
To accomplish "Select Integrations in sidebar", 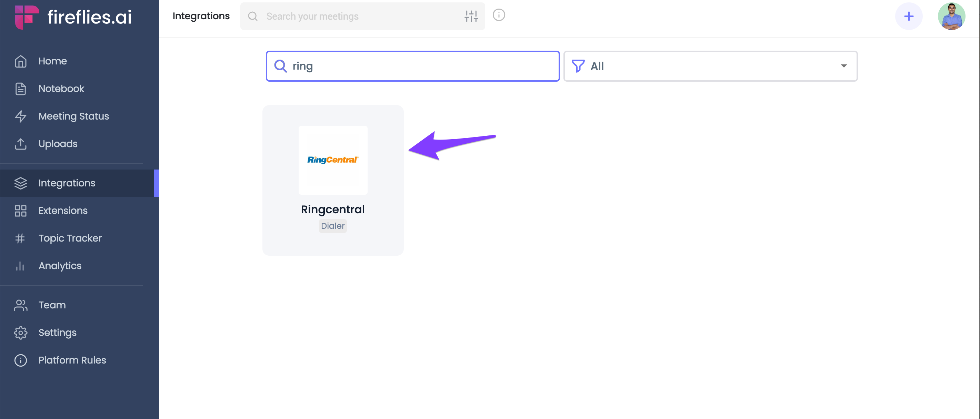I will click(x=79, y=183).
